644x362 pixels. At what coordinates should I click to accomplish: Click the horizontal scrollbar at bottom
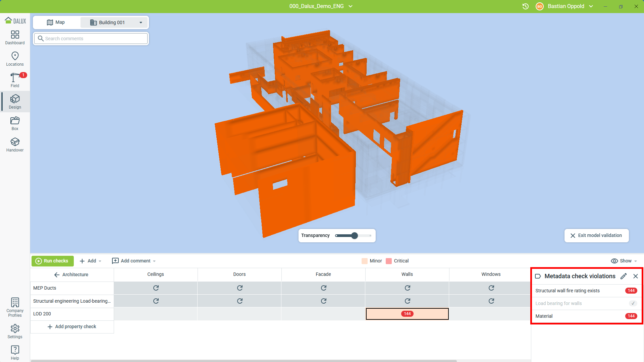[x=244, y=361]
